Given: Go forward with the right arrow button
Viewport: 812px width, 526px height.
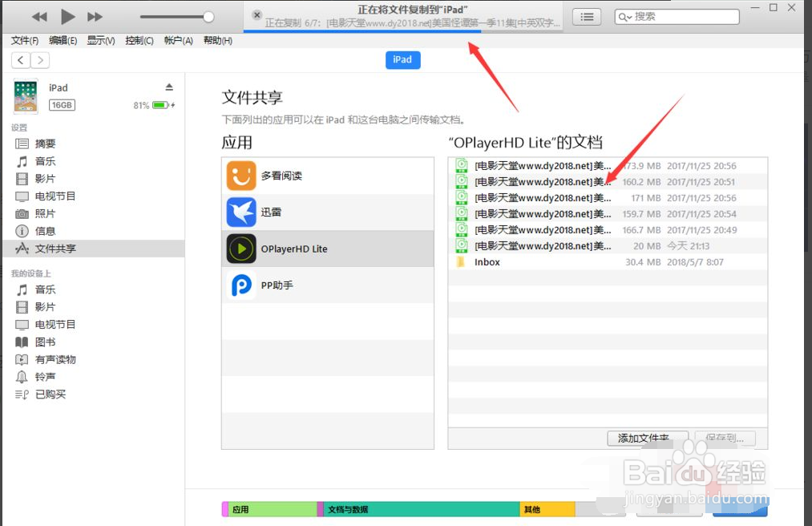Looking at the screenshot, I should click(40, 60).
